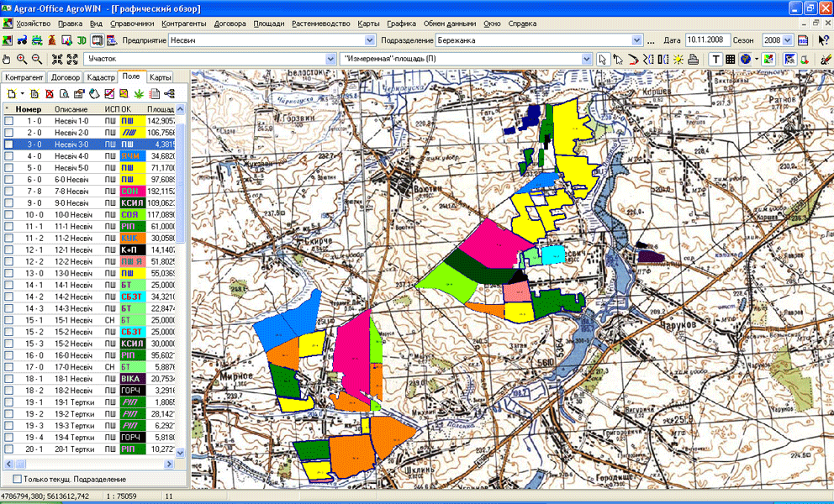Click the ellipsis button after Подразделение
834x504 pixels.
tap(651, 40)
